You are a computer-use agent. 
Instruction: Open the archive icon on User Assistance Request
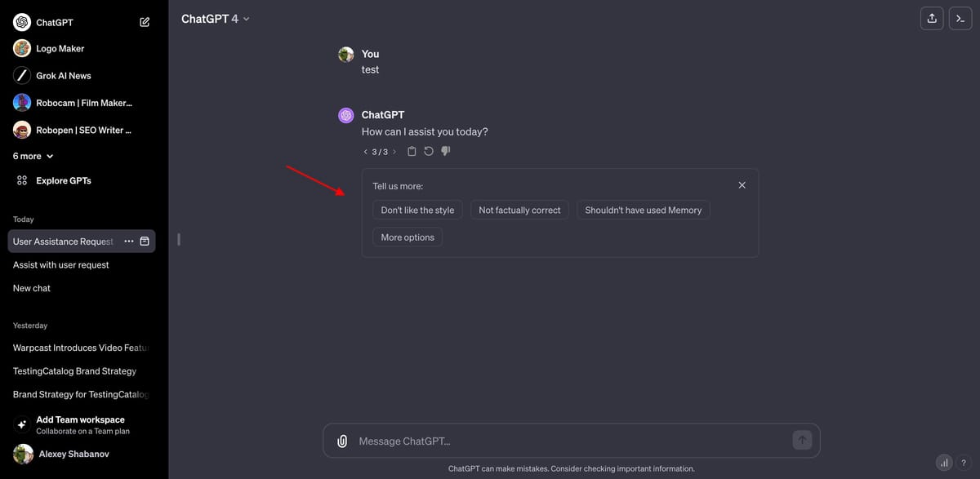click(145, 241)
